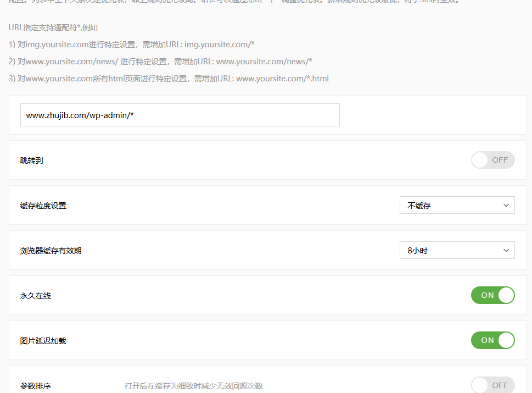Enable the 跳转到 redirect toggle
Image resolution: width=532 pixels, height=393 pixels.
(x=492, y=160)
